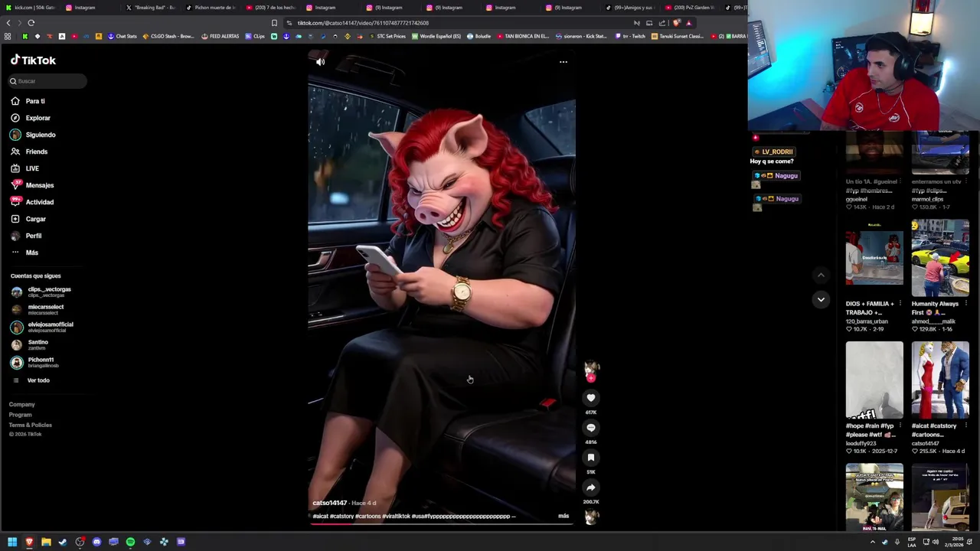Go to next video with down chevron
980x551 pixels.
pyautogui.click(x=821, y=299)
